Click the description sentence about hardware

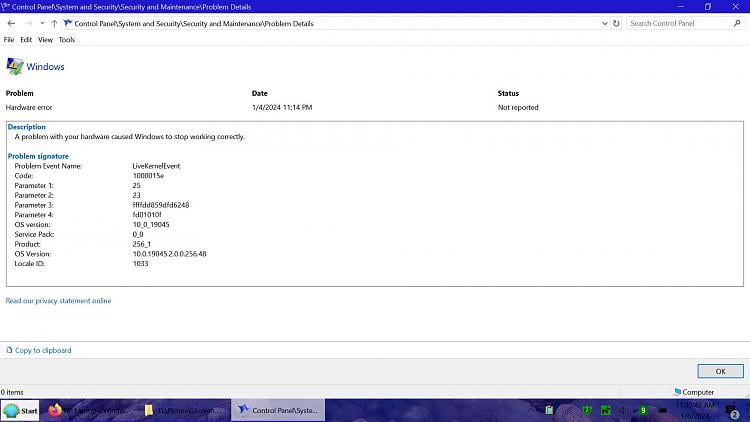tap(130, 137)
